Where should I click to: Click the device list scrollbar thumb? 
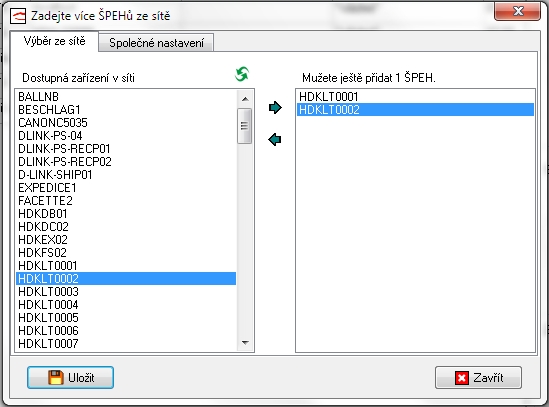click(x=244, y=126)
